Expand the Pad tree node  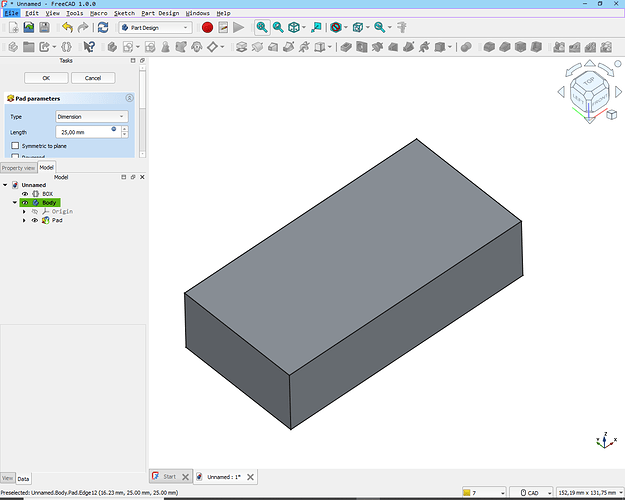point(24,220)
